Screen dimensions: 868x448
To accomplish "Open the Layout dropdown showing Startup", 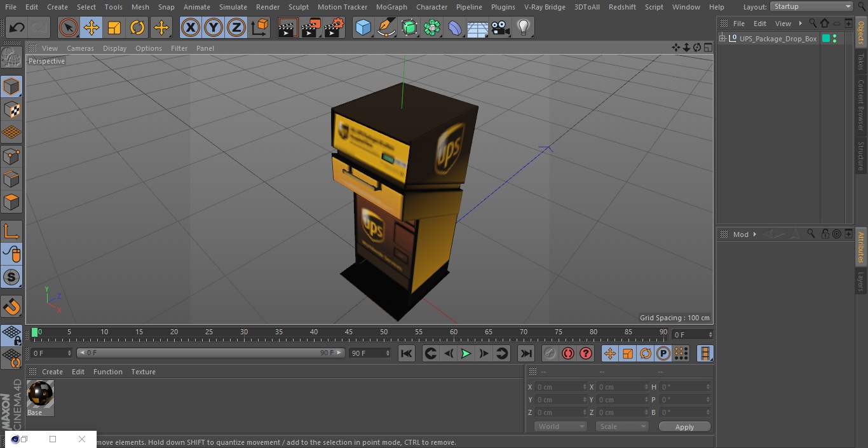I will click(812, 6).
